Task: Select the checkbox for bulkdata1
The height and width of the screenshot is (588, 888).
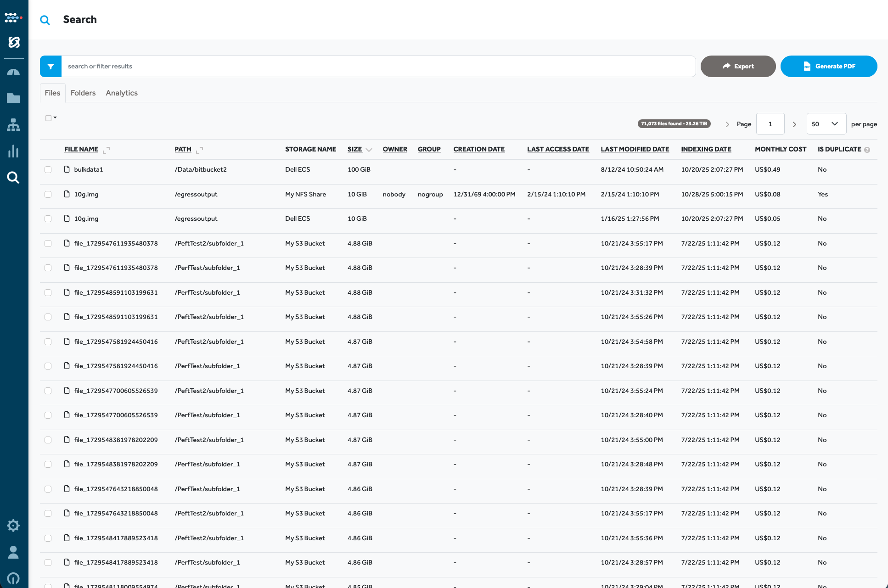Action: pyautogui.click(x=48, y=169)
